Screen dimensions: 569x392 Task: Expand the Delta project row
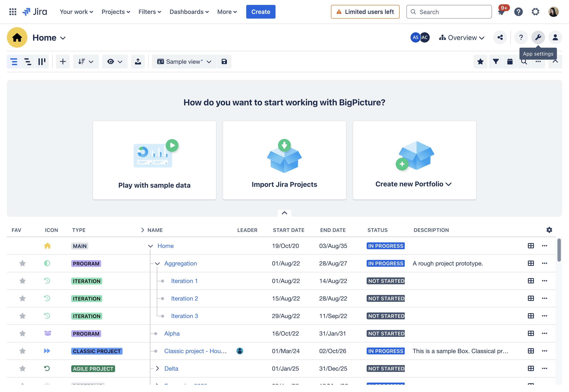coord(157,368)
